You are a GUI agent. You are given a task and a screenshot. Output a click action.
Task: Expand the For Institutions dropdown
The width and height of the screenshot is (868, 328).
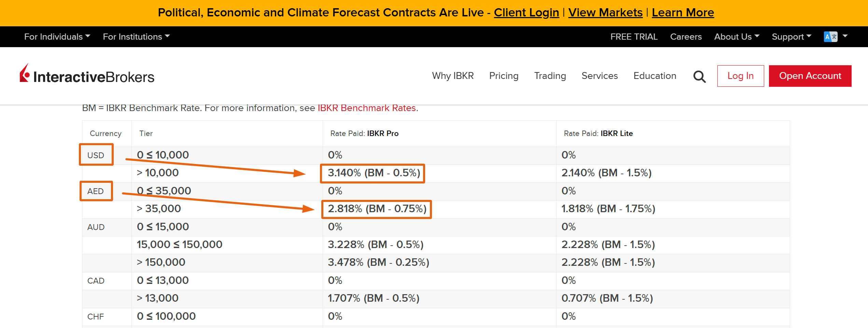click(136, 37)
